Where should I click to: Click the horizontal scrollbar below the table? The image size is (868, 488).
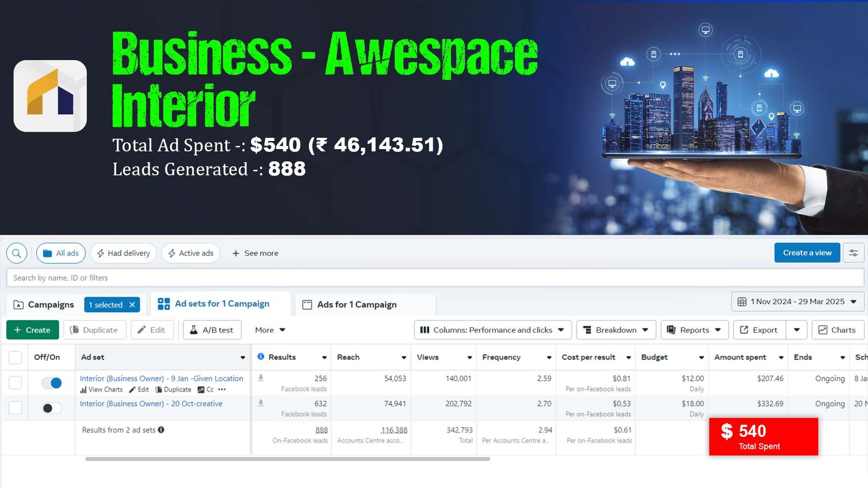point(288,459)
